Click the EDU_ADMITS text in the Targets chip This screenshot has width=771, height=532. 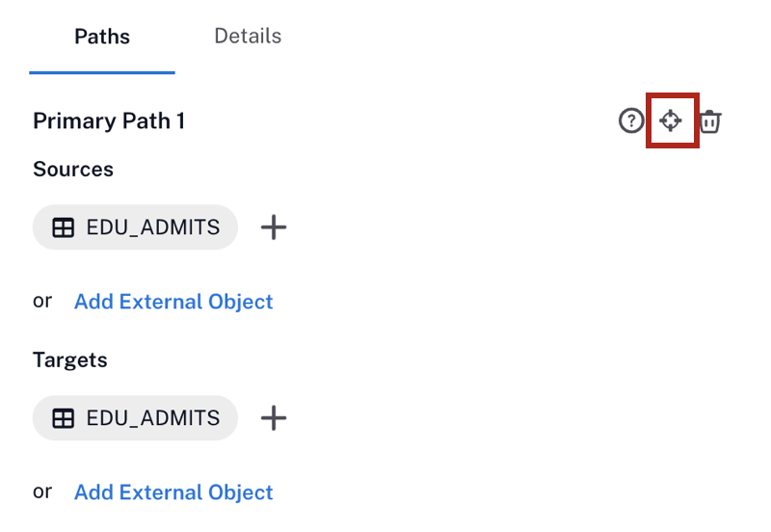153,418
